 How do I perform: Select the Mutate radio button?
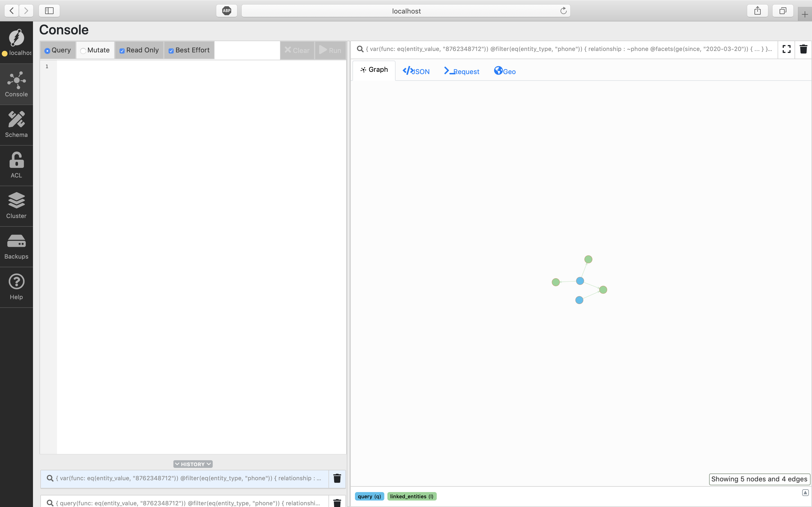[x=83, y=50]
